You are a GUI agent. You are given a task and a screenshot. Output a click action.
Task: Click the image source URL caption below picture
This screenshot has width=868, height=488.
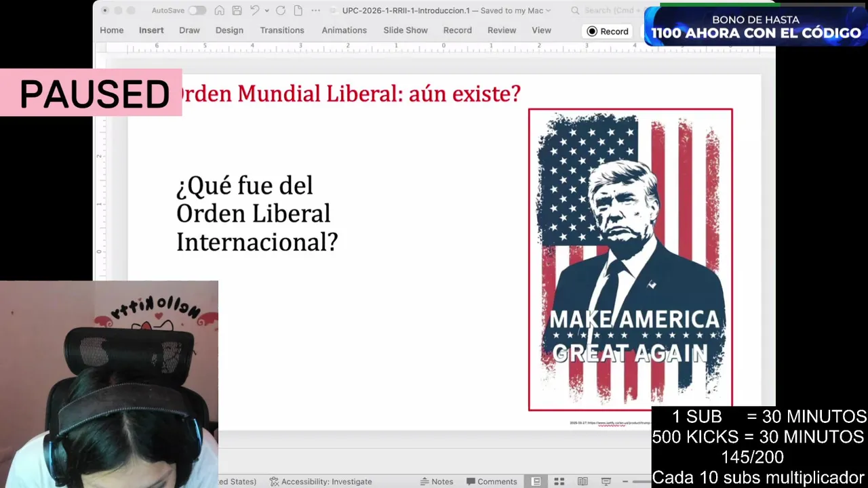[x=610, y=423]
